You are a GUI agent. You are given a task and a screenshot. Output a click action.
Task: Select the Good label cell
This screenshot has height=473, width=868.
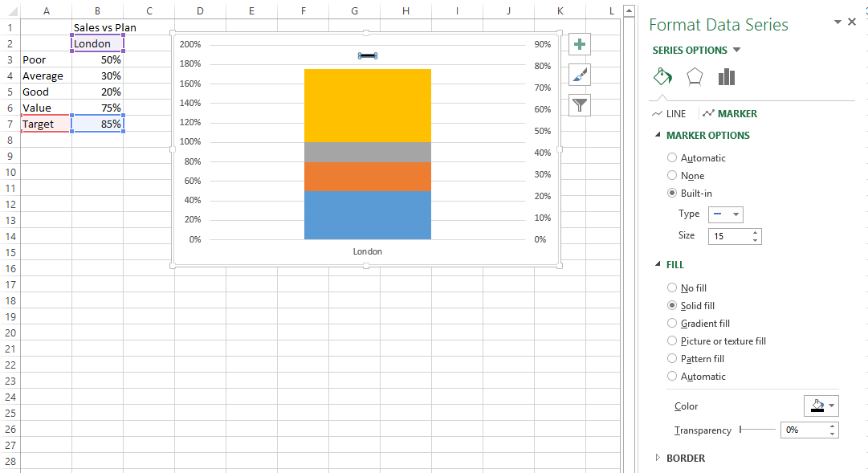47,92
